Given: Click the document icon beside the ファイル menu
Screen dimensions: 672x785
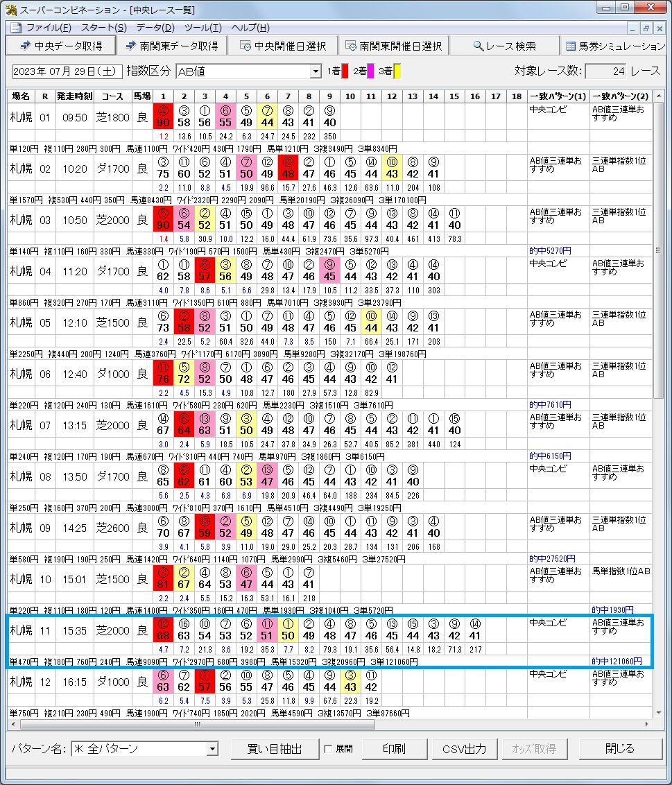Looking at the screenshot, I should (x=16, y=28).
